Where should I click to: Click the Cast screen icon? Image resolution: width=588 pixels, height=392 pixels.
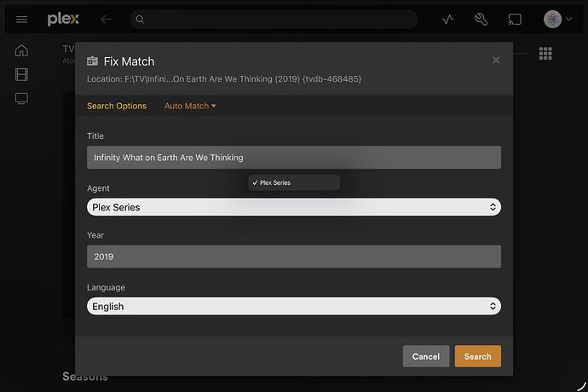point(515,19)
